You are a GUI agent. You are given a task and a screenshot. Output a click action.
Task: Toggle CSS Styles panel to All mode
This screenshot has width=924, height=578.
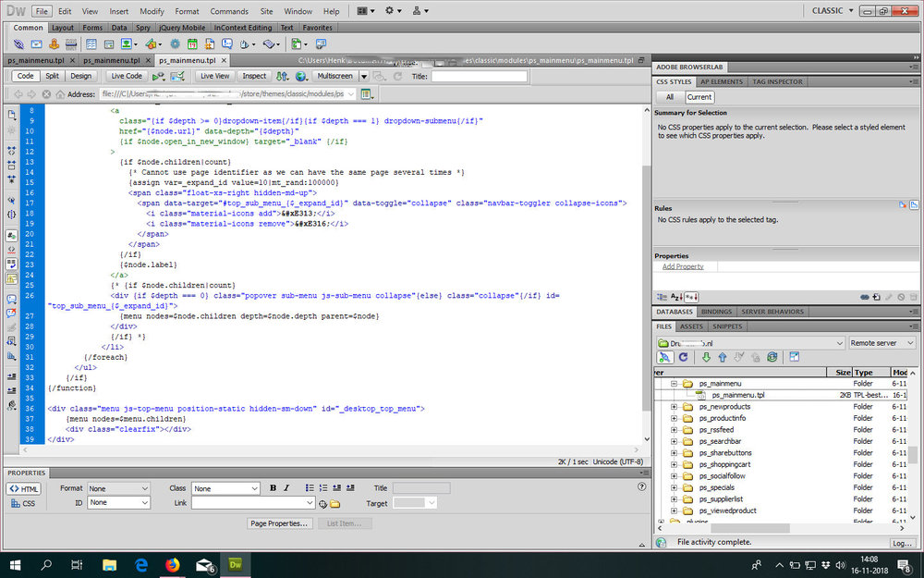(670, 97)
